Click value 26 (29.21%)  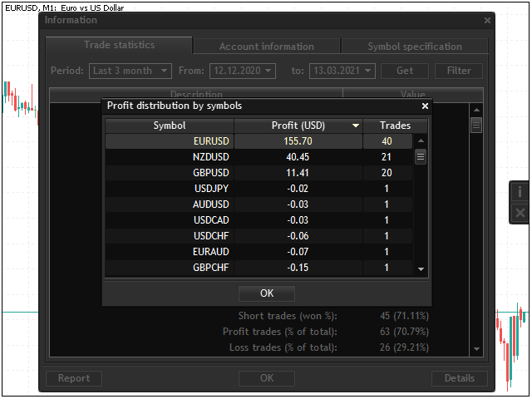[x=405, y=347]
